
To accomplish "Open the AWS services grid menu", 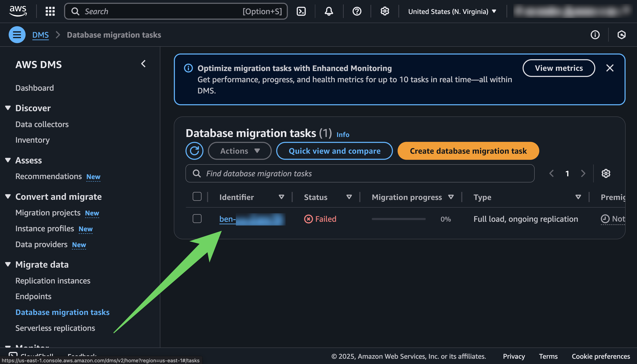I will coord(50,11).
